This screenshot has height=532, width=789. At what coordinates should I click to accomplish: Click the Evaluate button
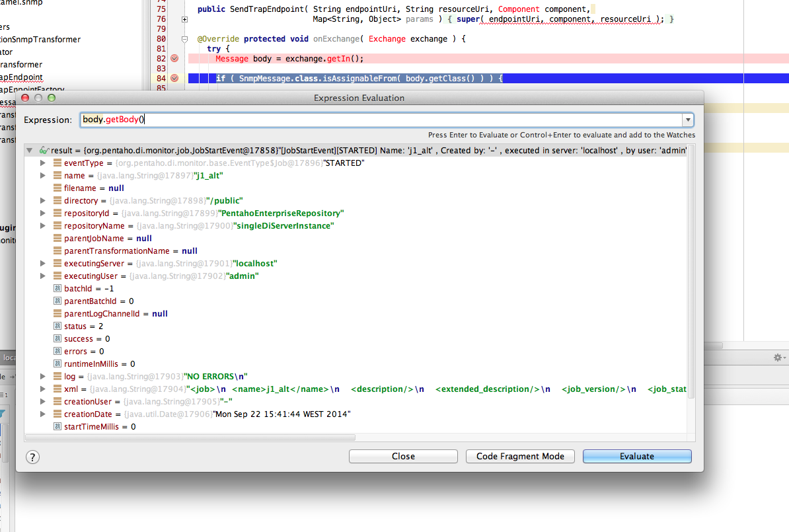[637, 456]
